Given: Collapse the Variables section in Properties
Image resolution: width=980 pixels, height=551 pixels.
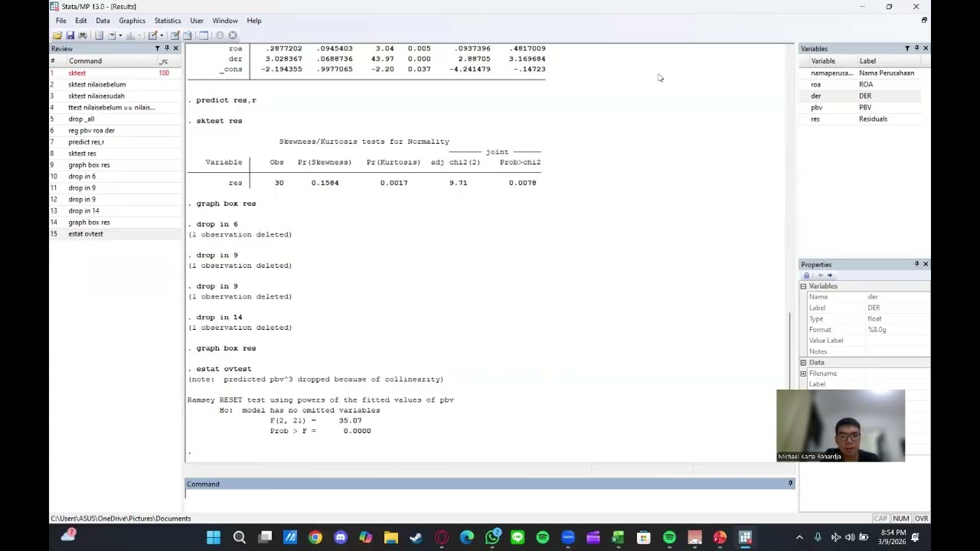Looking at the screenshot, I should pyautogui.click(x=803, y=286).
